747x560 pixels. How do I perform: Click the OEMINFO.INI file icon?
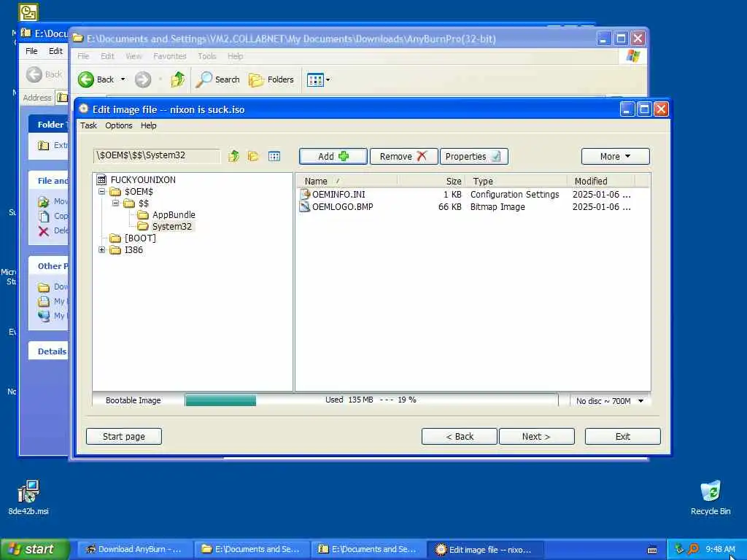[305, 194]
